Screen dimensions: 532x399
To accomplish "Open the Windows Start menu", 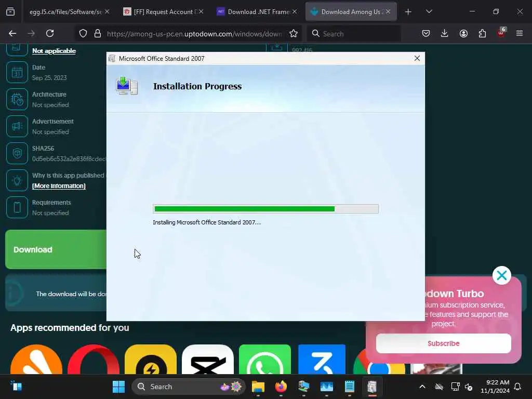I will coord(119,387).
